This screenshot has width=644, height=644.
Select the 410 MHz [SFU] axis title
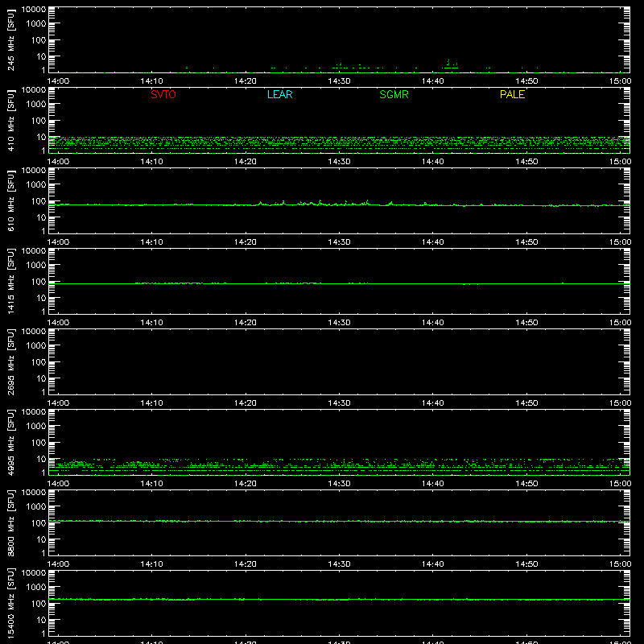click(x=10, y=120)
